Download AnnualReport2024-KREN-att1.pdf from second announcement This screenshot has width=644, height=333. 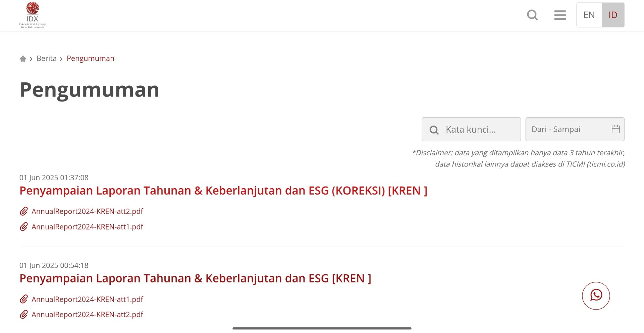pyautogui.click(x=87, y=299)
